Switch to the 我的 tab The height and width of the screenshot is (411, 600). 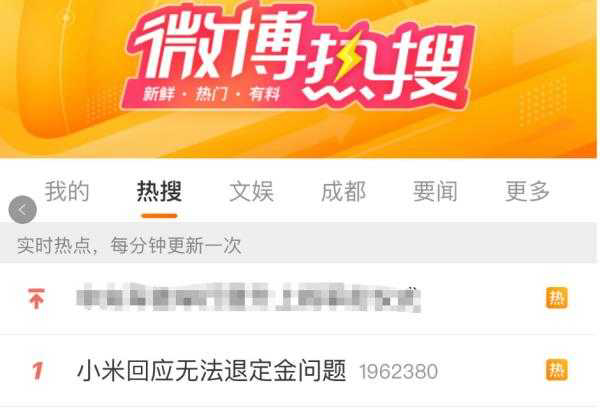[x=67, y=191]
